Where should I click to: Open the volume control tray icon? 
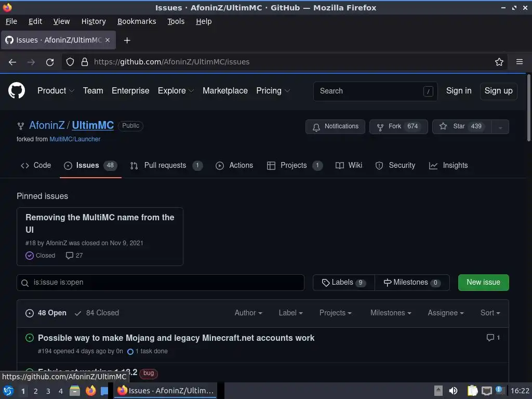[453, 391]
